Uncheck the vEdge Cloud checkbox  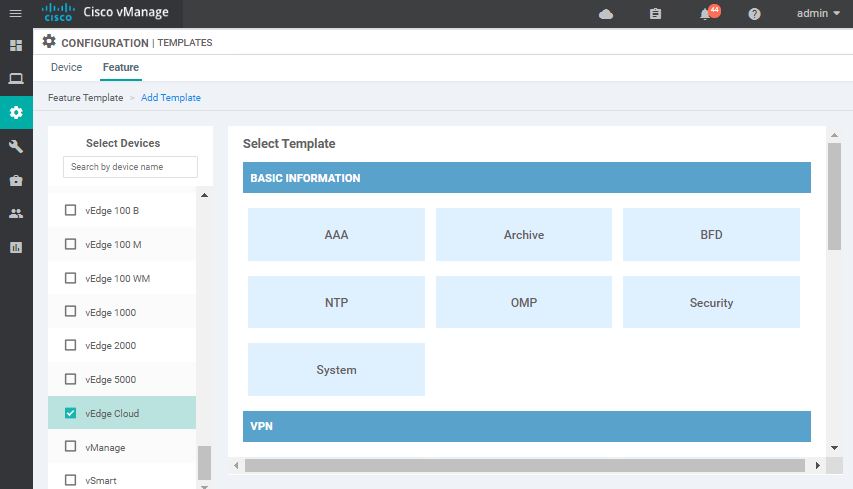tap(70, 413)
